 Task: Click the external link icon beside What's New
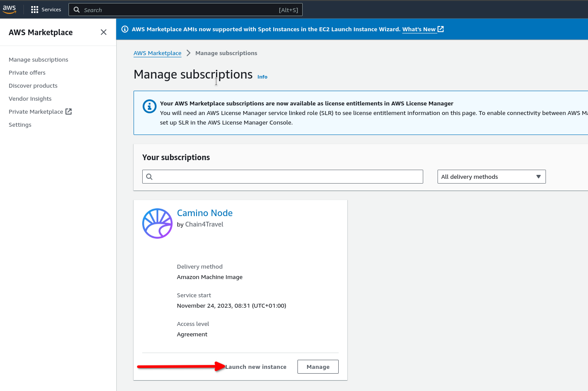[x=441, y=29]
